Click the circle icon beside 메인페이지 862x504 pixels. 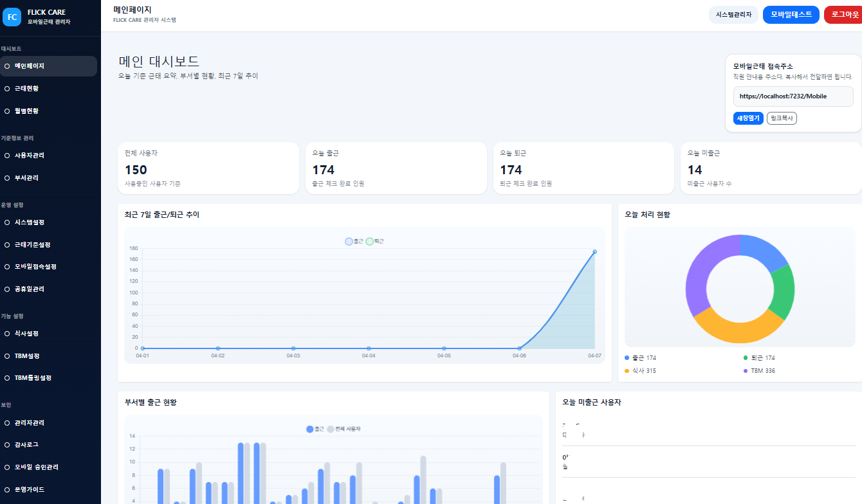click(x=7, y=66)
